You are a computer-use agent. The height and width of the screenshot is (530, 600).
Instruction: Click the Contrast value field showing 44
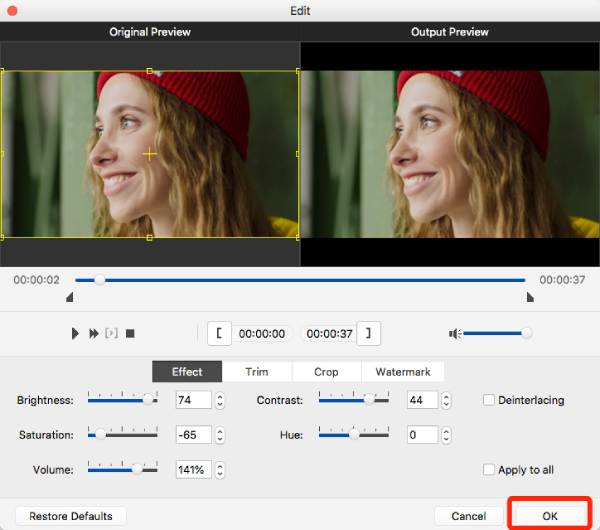[422, 400]
